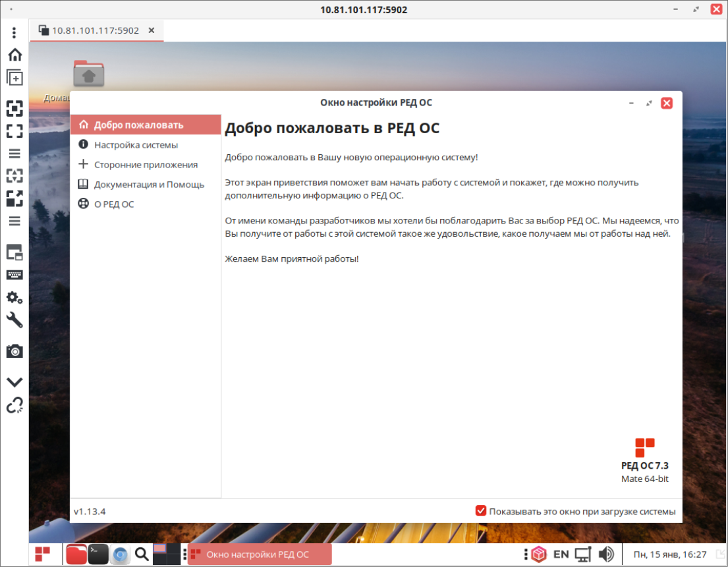Select the highlighted workspace in the pager
This screenshot has width=728, height=567.
pyautogui.click(x=159, y=549)
